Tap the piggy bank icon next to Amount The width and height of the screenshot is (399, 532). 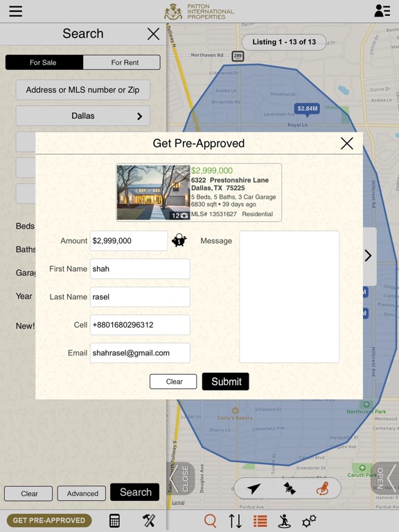(x=179, y=240)
